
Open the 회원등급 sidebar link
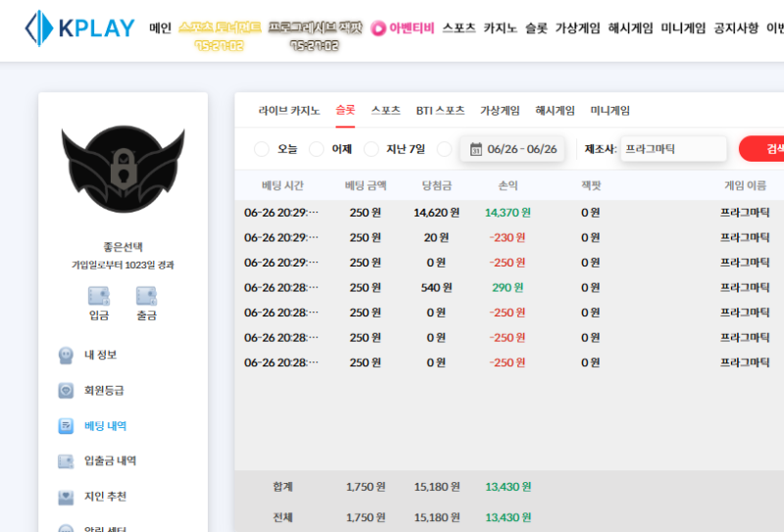click(104, 391)
